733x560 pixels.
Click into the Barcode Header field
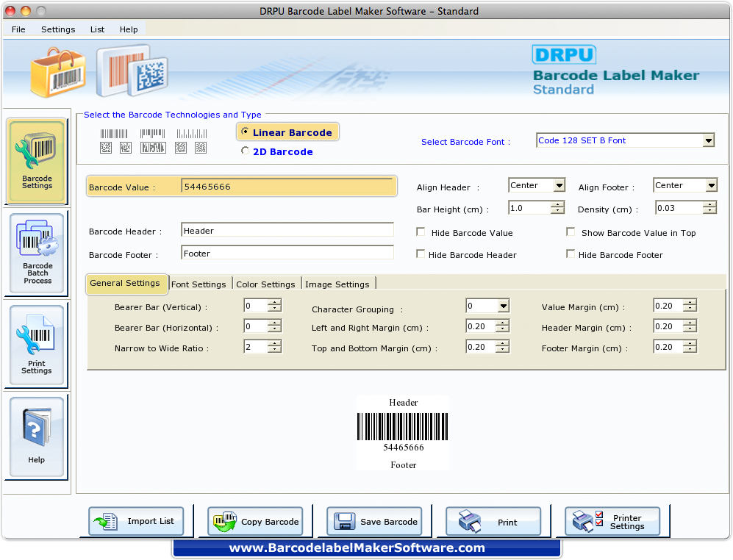(287, 231)
